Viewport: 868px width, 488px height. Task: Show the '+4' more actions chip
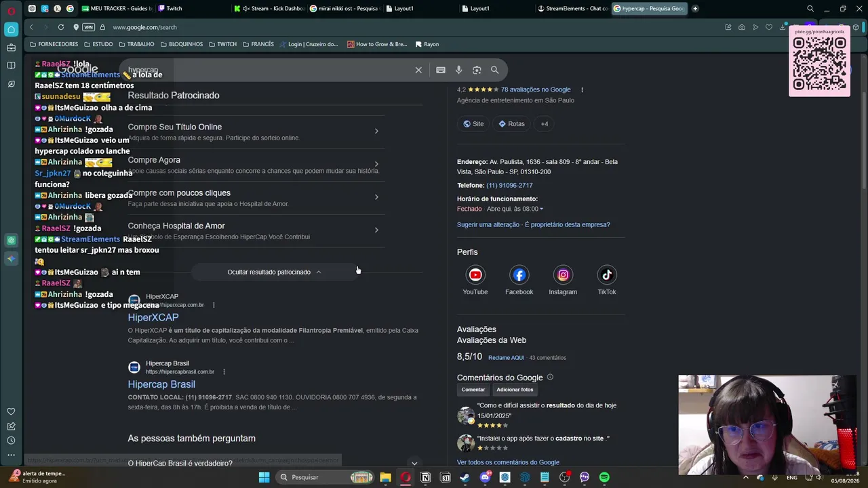(x=545, y=124)
